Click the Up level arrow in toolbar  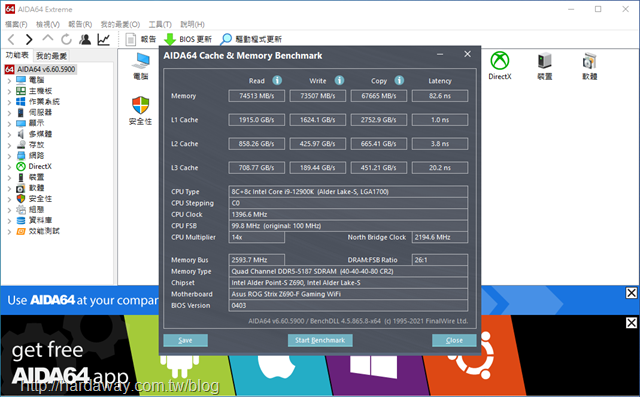(x=48, y=39)
